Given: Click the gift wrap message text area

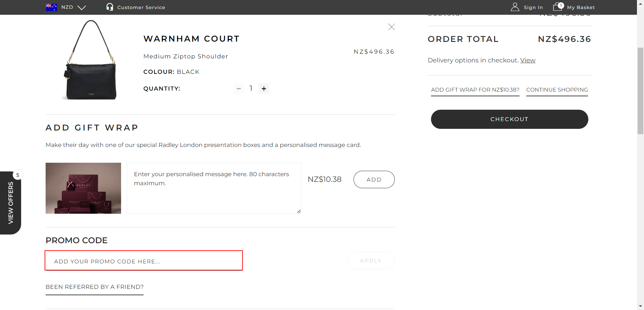Looking at the screenshot, I should [214, 188].
